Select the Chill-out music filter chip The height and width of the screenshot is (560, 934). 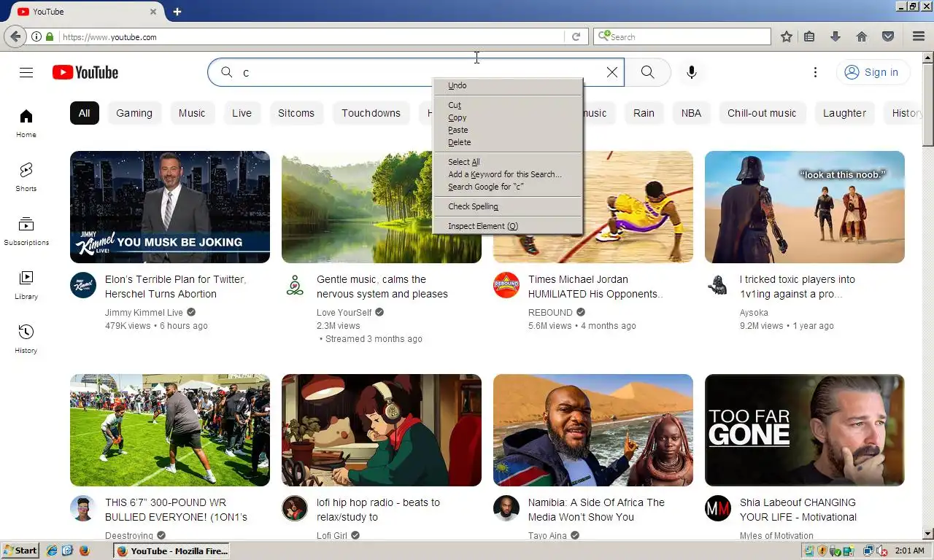(x=762, y=113)
